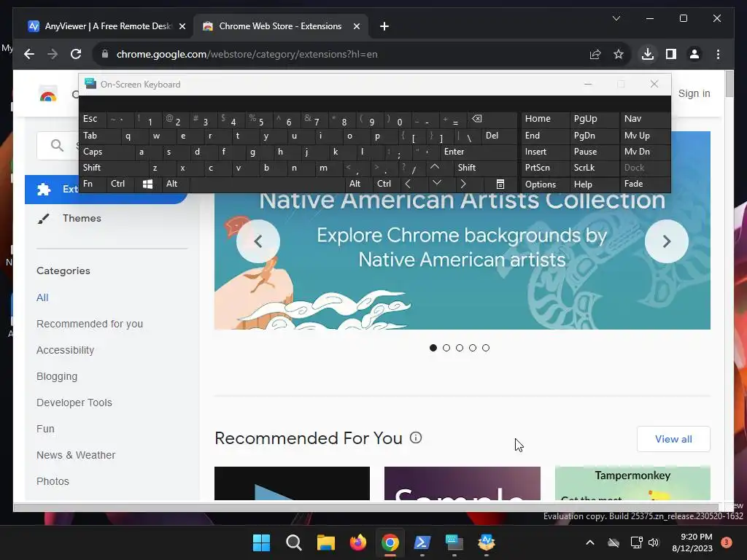The width and height of the screenshot is (747, 560).
Task: Open the tab search dropdown arrow
Action: pyautogui.click(x=616, y=18)
